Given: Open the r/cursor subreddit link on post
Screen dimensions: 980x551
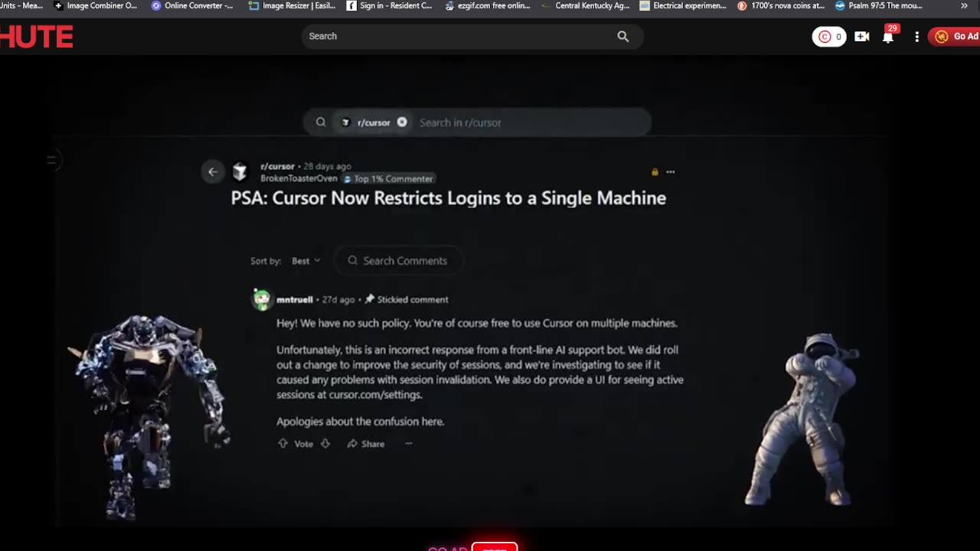Looking at the screenshot, I should point(277,166).
